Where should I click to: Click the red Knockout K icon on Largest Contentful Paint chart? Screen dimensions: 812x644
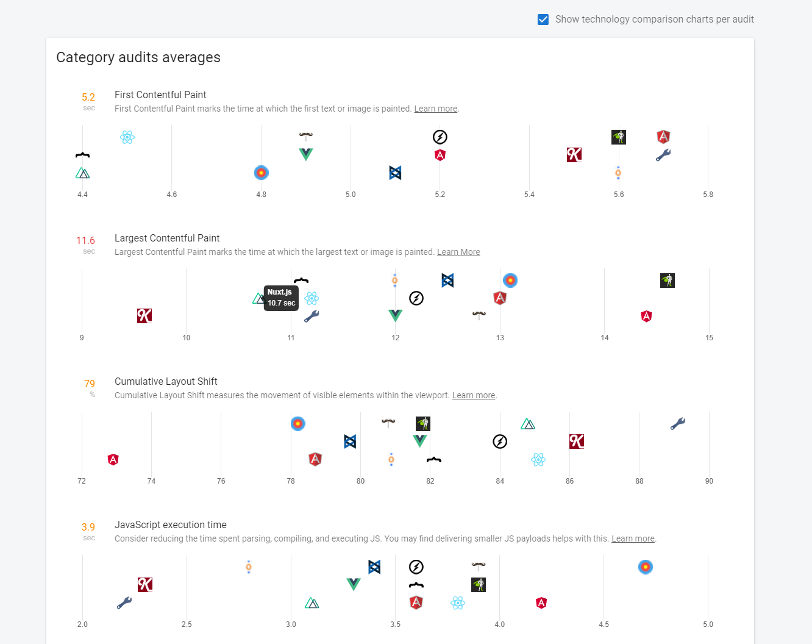point(144,316)
